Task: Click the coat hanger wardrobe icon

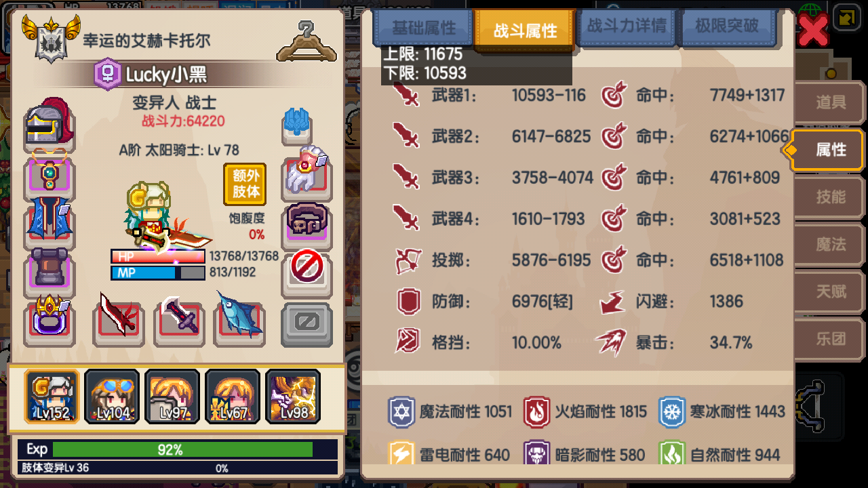Action: click(x=307, y=41)
